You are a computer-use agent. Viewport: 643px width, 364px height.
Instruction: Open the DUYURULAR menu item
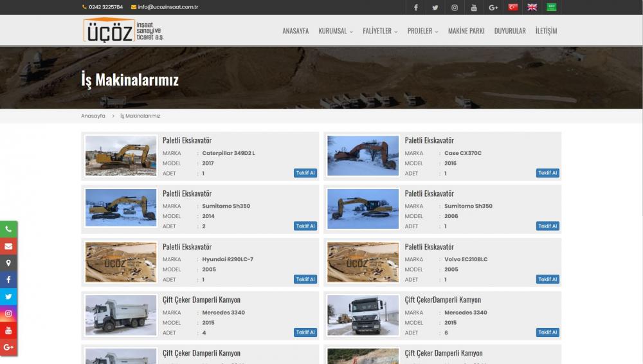510,31
